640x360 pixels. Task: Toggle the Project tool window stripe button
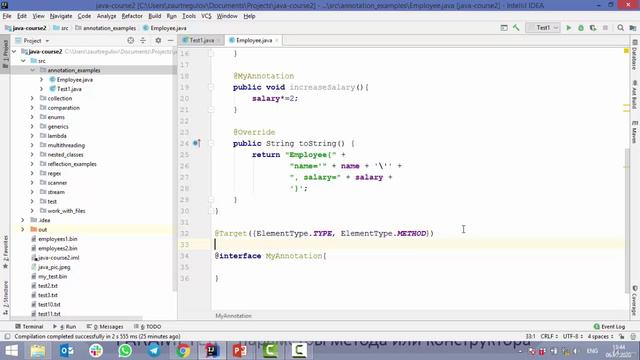5,54
